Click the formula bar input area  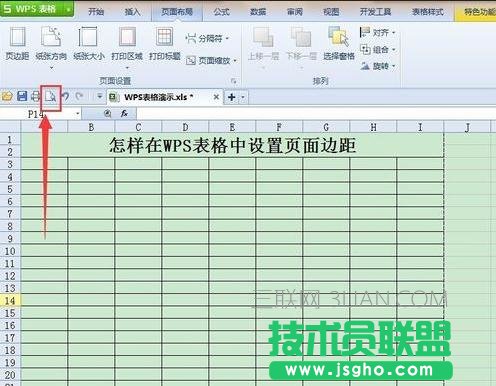(316, 114)
